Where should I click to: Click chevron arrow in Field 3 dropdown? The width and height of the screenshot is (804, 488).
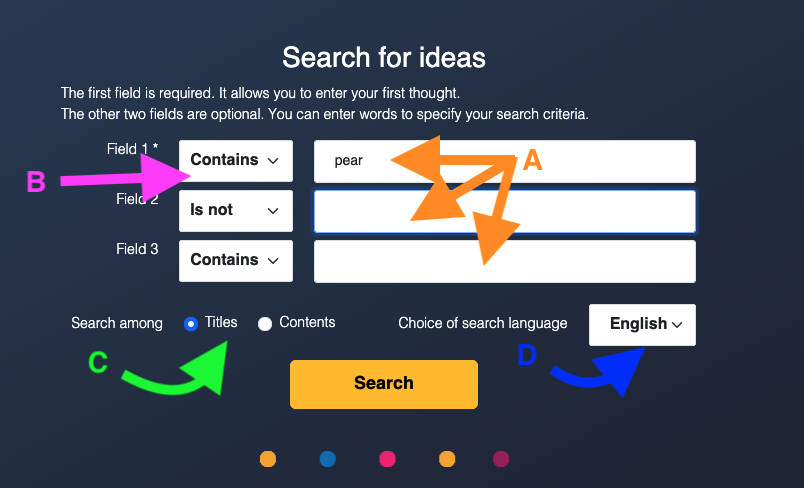pos(273,260)
